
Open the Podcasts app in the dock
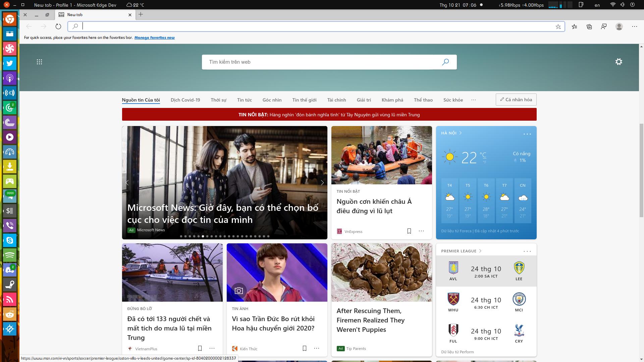pyautogui.click(x=10, y=78)
